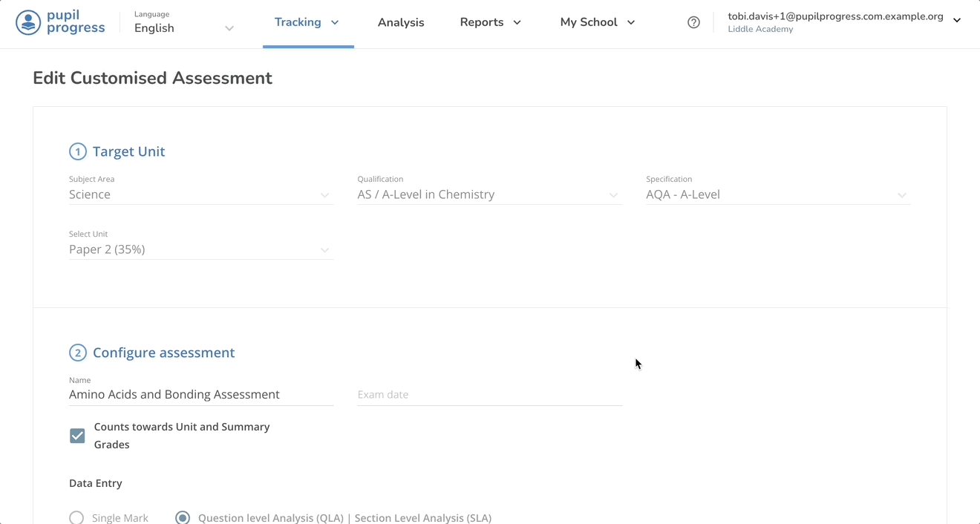Click the chevron next to Tracking
Viewport: 980px width, 524px height.
click(335, 22)
